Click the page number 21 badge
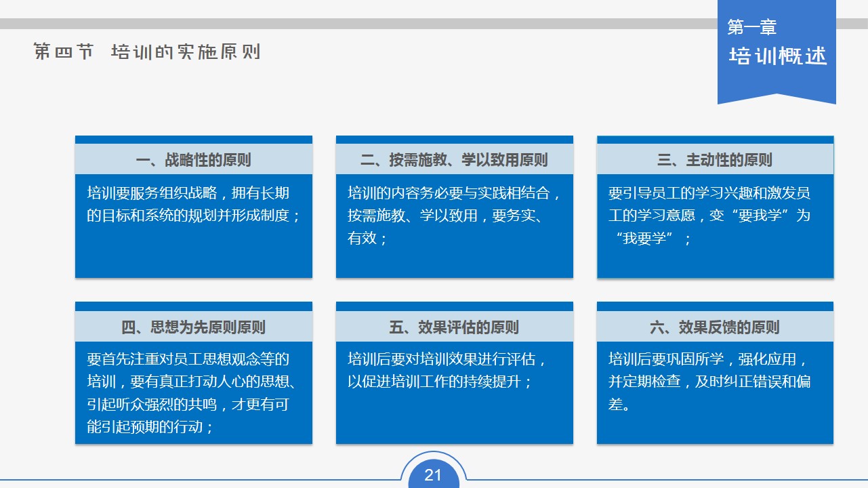The height and width of the screenshot is (488, 868). (433, 475)
